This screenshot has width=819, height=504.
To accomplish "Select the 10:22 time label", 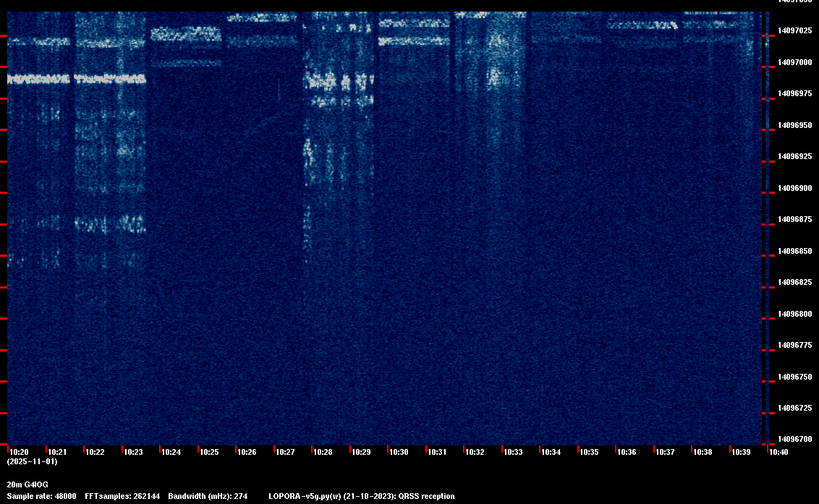I will 95,452.
